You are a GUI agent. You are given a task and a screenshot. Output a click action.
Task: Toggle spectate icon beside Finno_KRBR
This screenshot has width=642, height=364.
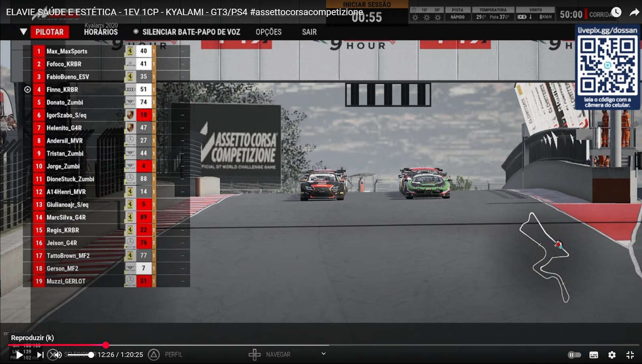(x=27, y=89)
